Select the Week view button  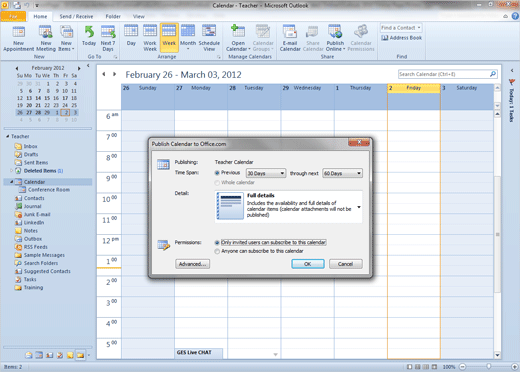(x=169, y=37)
